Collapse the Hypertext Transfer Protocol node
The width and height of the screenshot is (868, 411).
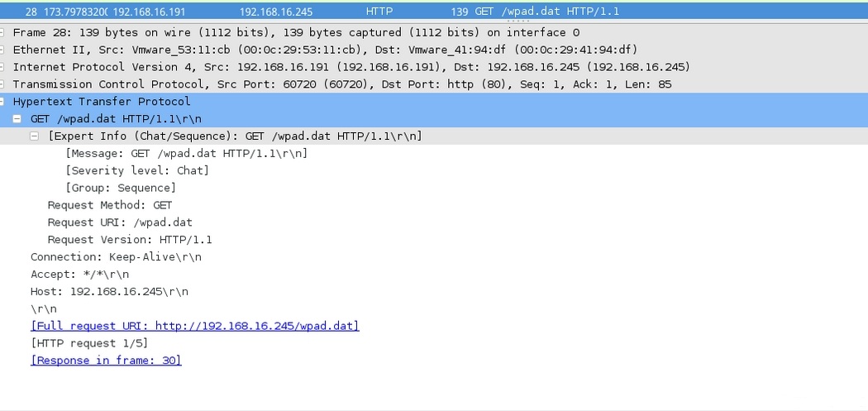3,102
